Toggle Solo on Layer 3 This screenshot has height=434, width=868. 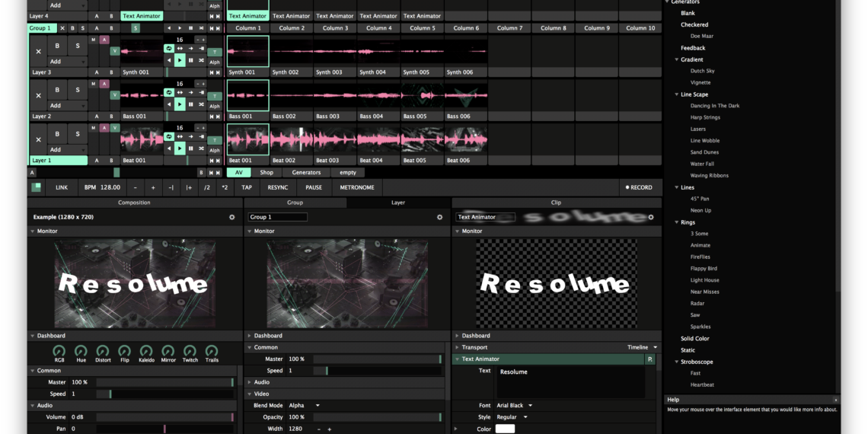[78, 46]
